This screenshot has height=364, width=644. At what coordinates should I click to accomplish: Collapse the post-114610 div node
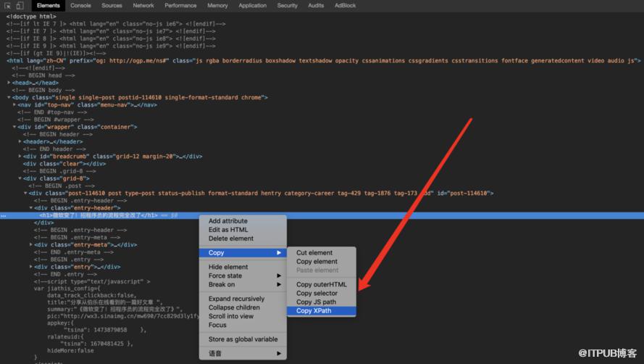[25, 194]
